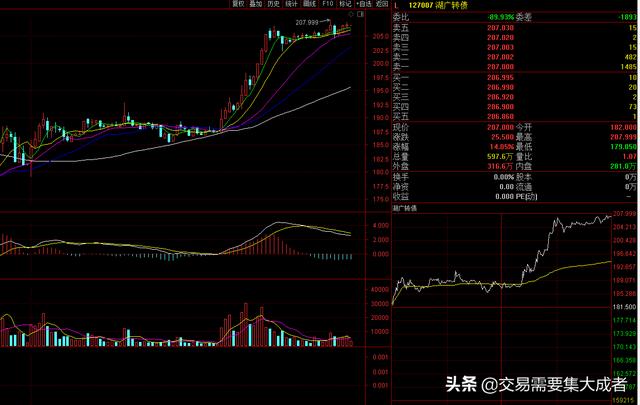Screen dimensions: 640x405
Task: Click the 湖广转债 intraday chart title label
Action: coord(405,208)
